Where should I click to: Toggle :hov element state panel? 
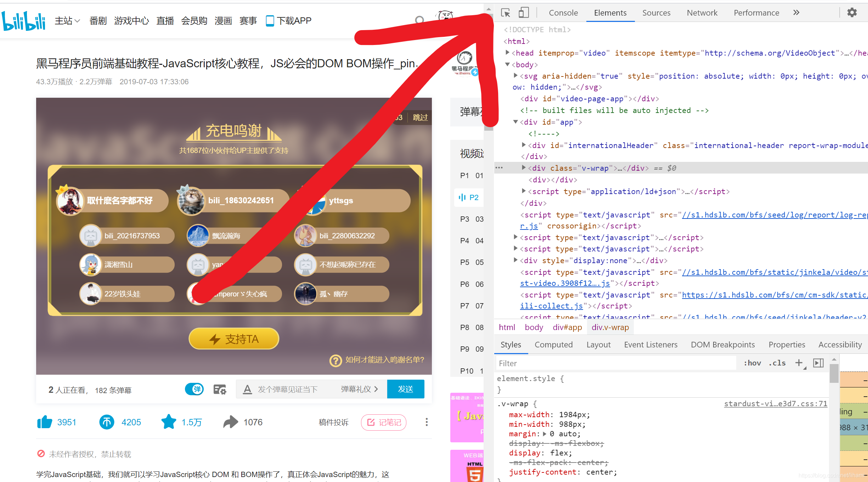click(x=752, y=363)
